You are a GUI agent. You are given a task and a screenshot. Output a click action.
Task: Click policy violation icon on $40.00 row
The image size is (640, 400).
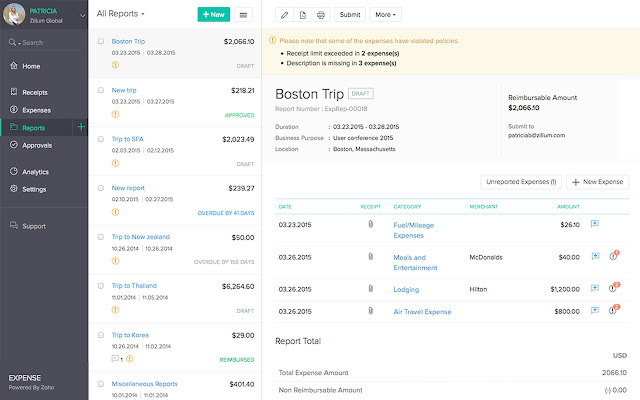(x=613, y=256)
